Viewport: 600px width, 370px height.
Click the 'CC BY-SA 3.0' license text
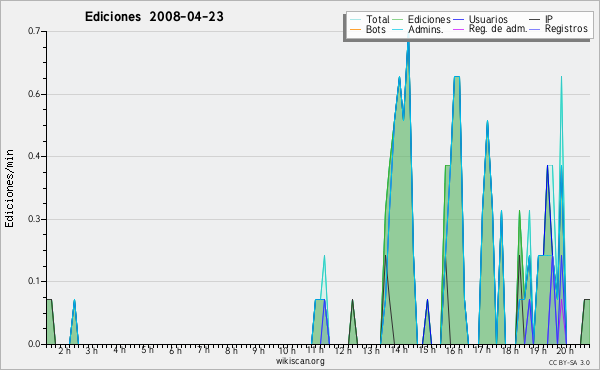tap(569, 363)
